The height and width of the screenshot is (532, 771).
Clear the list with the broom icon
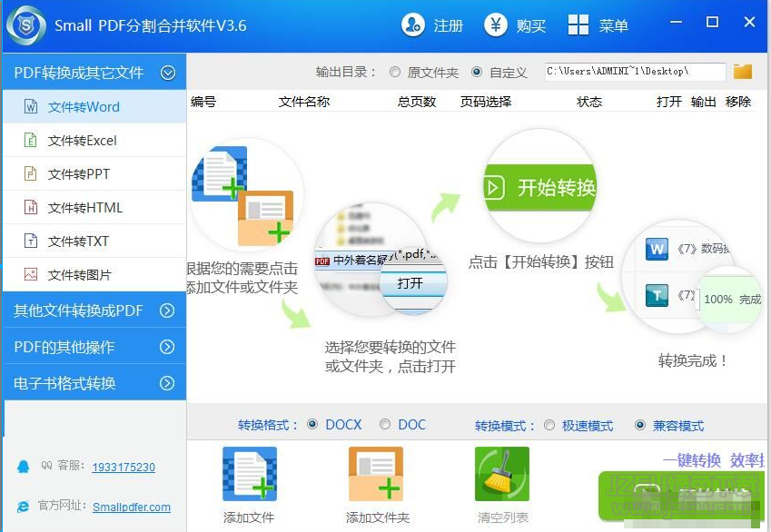(502, 474)
